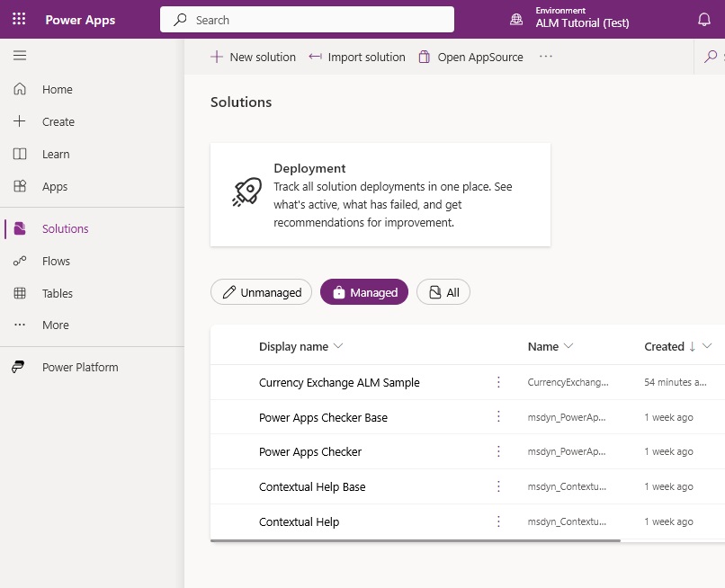Open Contextual Help solution
This screenshot has width=725, height=588.
pyautogui.click(x=300, y=521)
